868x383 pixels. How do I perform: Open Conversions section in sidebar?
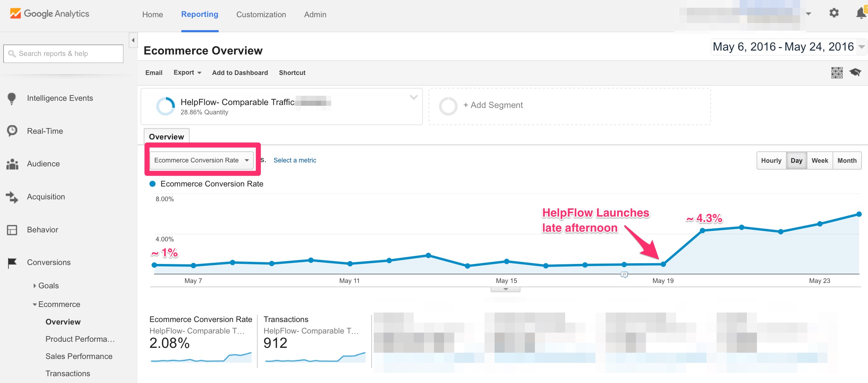(x=49, y=263)
